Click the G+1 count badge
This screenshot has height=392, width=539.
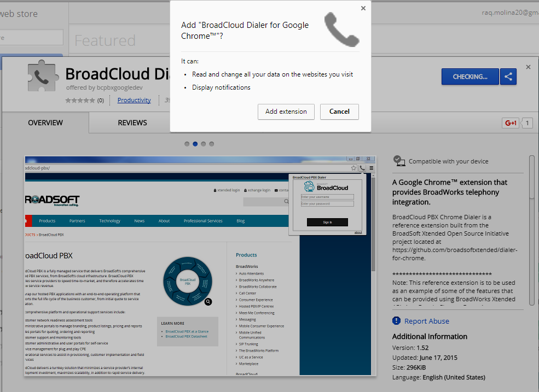527,123
